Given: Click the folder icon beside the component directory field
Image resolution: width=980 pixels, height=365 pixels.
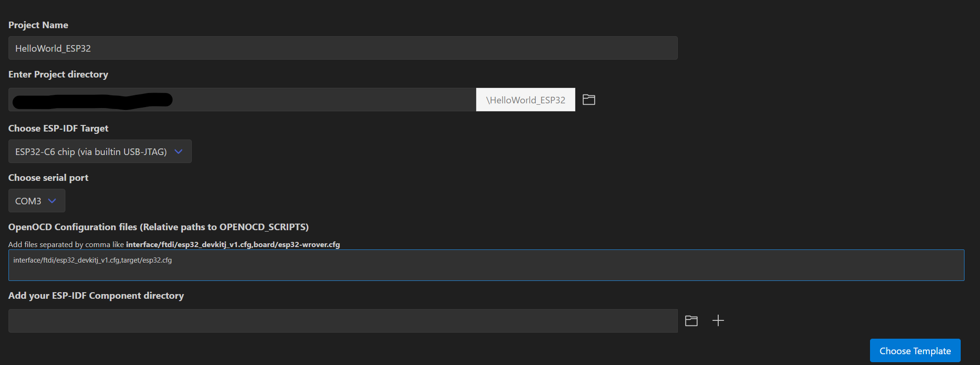Looking at the screenshot, I should point(691,321).
